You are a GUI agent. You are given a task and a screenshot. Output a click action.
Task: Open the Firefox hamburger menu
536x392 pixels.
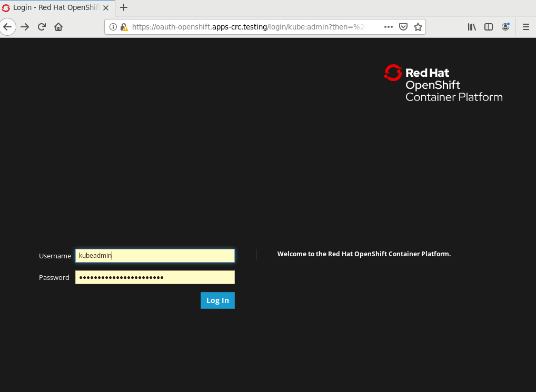tap(526, 27)
